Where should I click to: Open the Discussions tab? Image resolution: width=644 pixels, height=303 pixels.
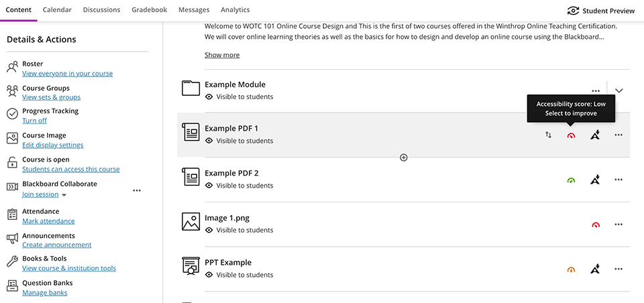point(101,10)
